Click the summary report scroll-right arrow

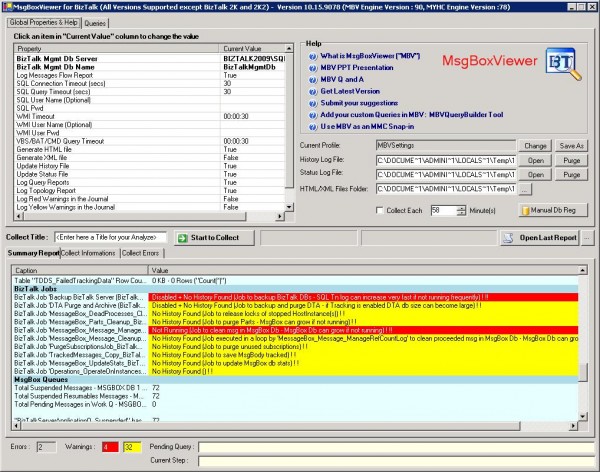point(573,426)
